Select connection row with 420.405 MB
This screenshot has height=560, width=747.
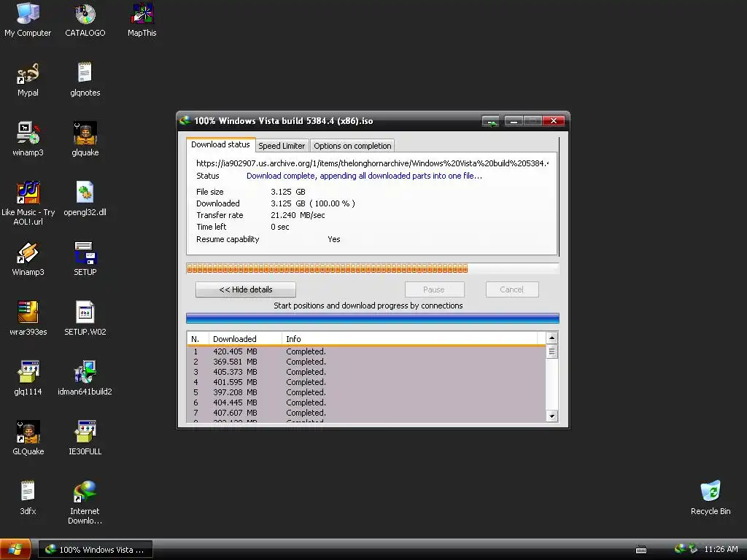point(366,351)
